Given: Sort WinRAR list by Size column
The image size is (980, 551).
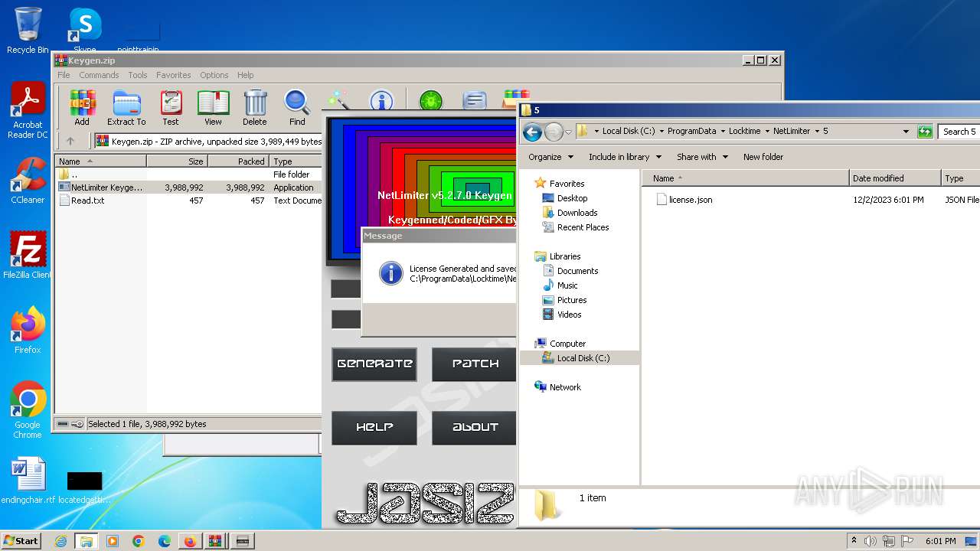Looking at the screenshot, I should coord(177,161).
